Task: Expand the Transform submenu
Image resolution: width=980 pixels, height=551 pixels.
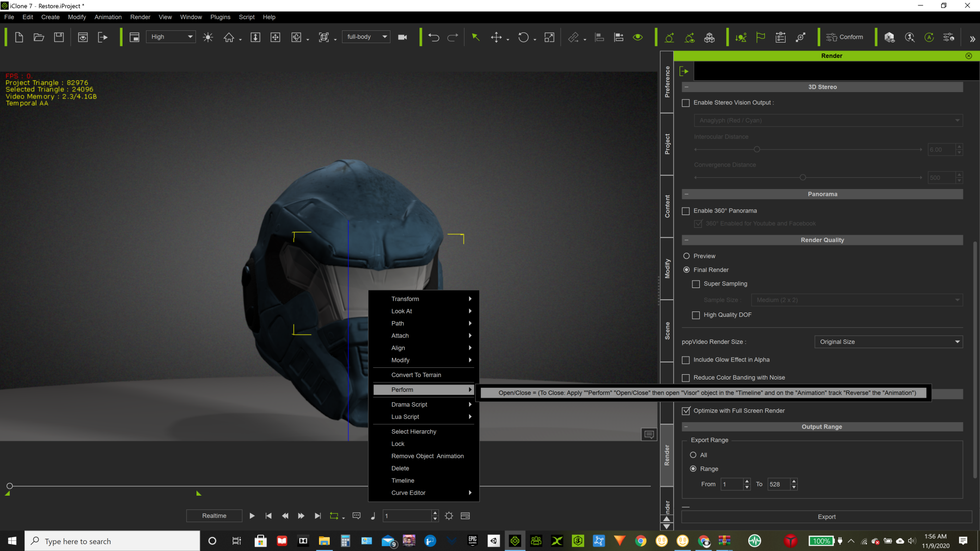Action: pos(423,299)
